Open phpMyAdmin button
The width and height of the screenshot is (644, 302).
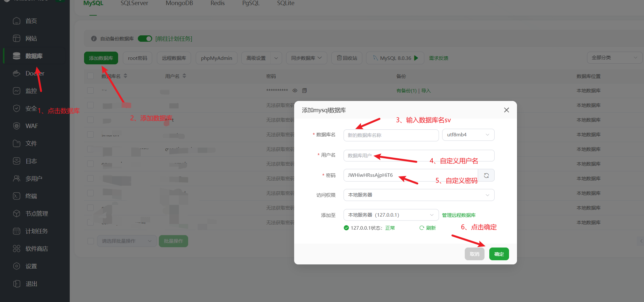[x=216, y=58]
